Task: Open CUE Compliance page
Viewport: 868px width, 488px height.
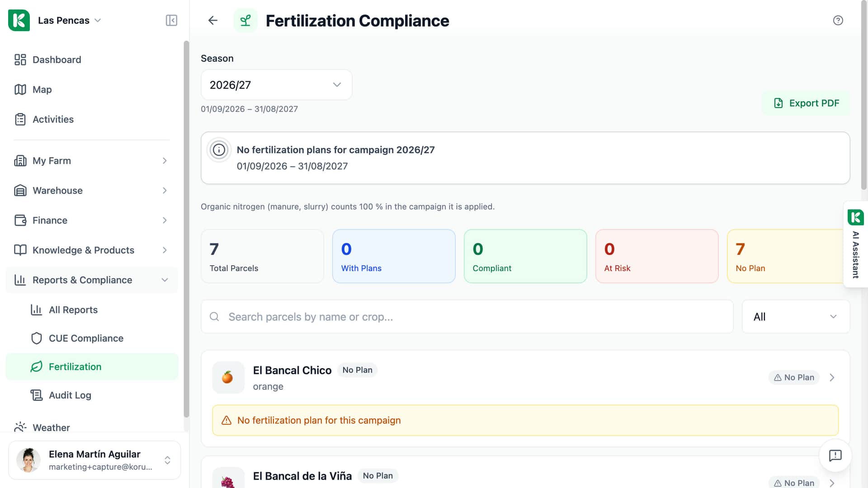Action: pyautogui.click(x=92, y=338)
